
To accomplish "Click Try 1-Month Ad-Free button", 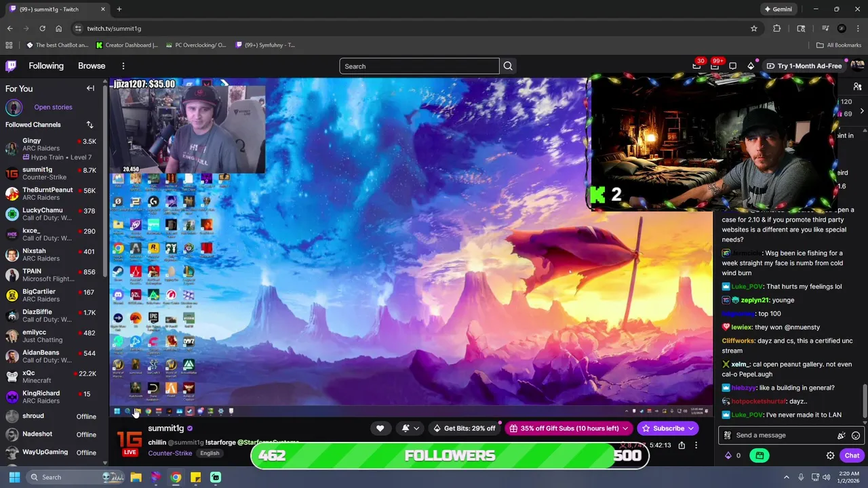I will point(804,66).
